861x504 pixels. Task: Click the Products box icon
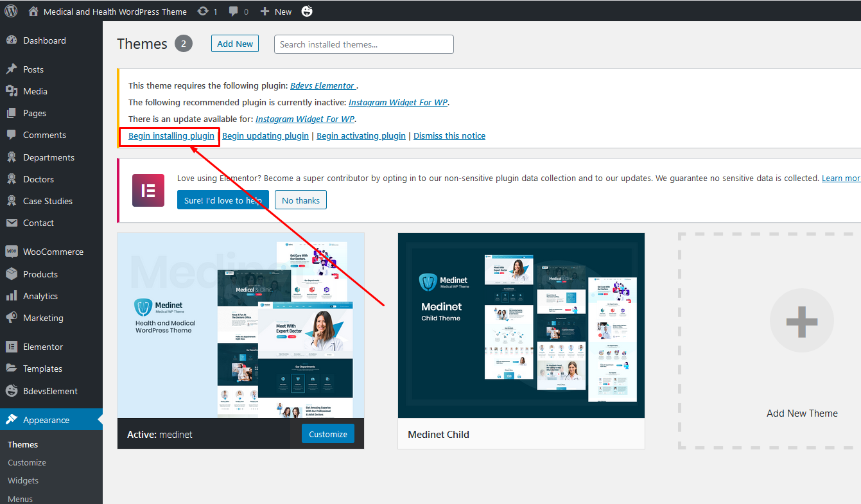12,274
